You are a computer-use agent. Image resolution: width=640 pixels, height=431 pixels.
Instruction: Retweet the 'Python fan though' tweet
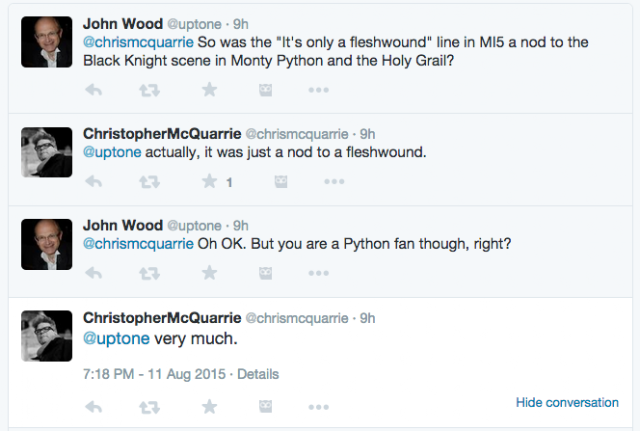coord(149,273)
